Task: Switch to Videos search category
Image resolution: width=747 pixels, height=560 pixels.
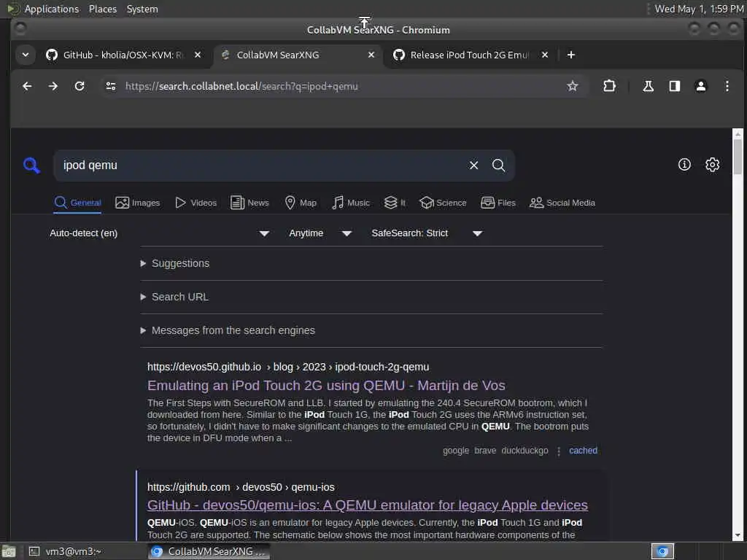Action: click(196, 203)
